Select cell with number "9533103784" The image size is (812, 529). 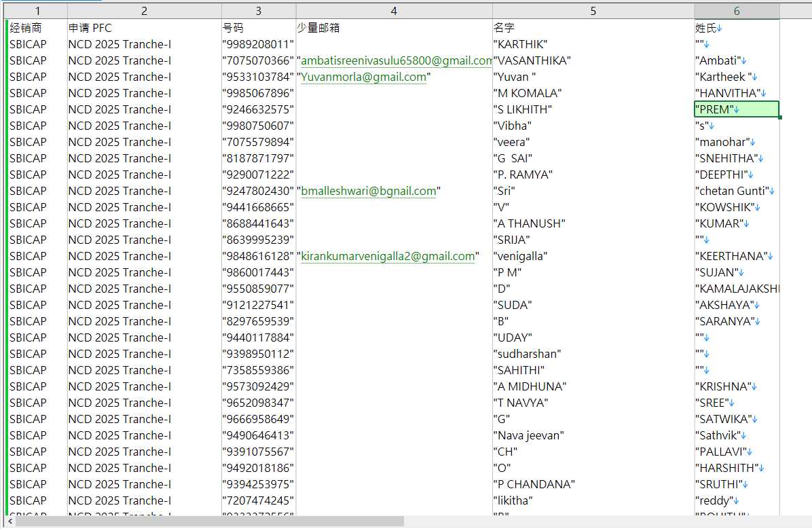pos(259,77)
